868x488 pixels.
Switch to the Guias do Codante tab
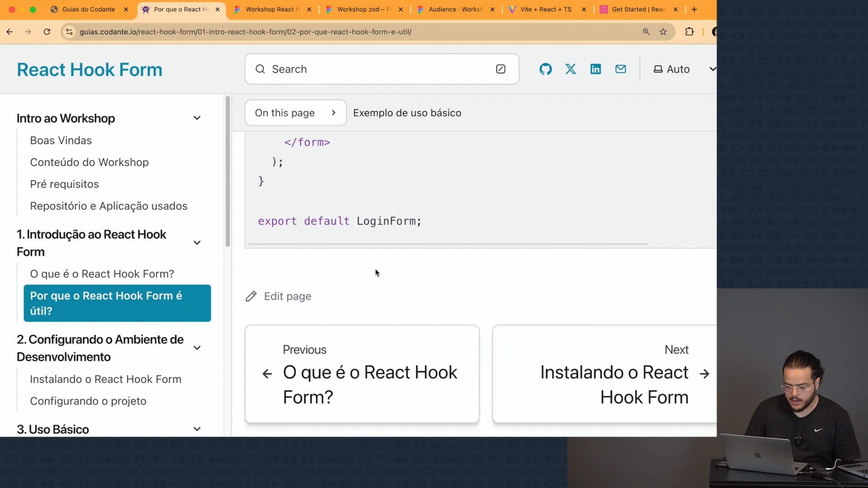point(89,9)
